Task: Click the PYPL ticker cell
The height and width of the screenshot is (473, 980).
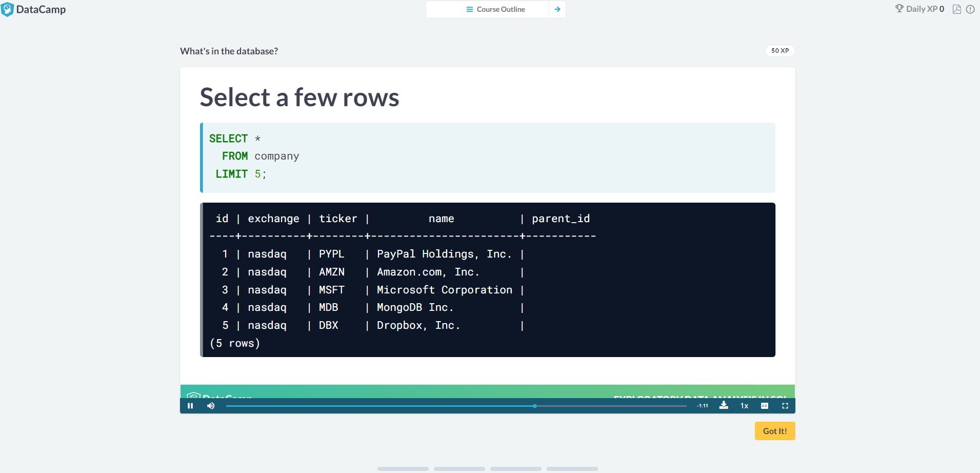Action: (x=332, y=254)
